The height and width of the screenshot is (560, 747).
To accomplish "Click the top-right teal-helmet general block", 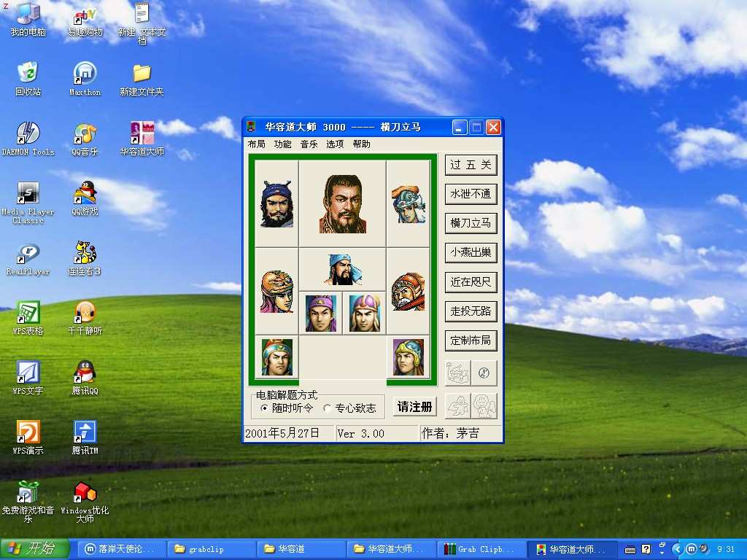I will coord(409,203).
